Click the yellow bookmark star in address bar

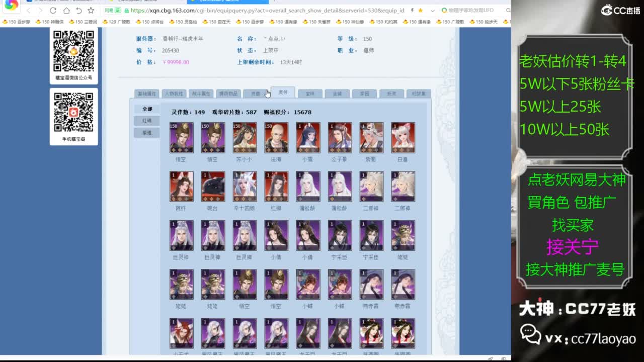point(421,11)
